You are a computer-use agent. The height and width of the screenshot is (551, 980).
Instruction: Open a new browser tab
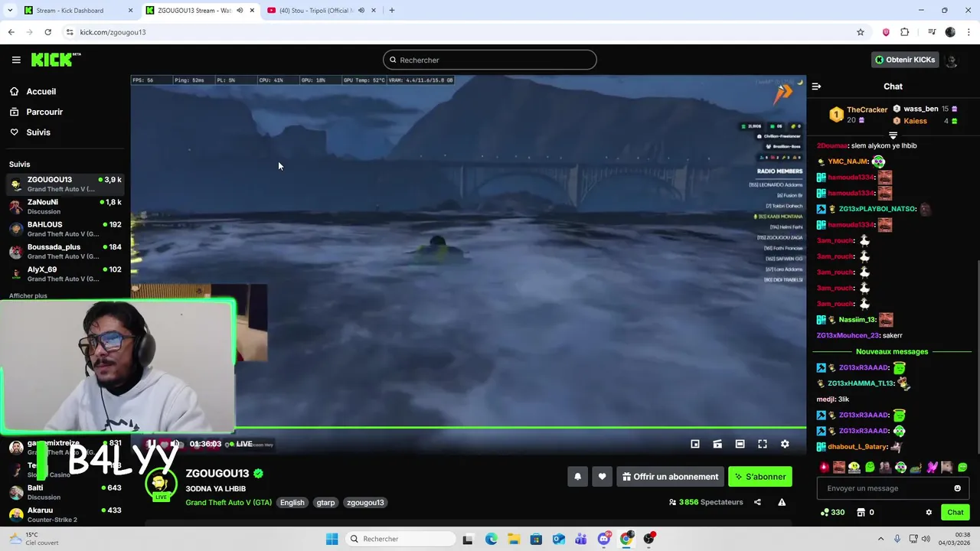point(392,11)
